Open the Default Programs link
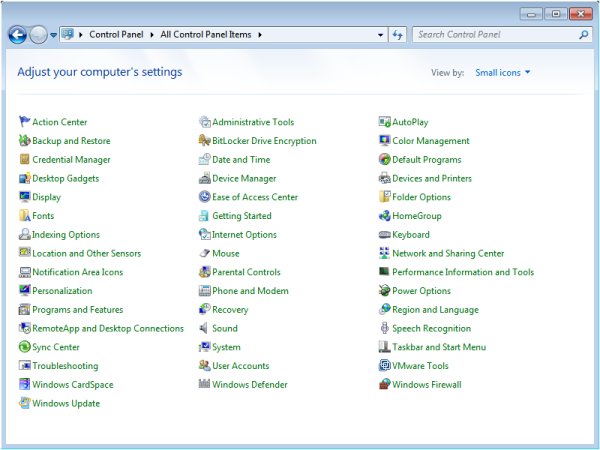Image resolution: width=600 pixels, height=450 pixels. pyautogui.click(x=427, y=159)
